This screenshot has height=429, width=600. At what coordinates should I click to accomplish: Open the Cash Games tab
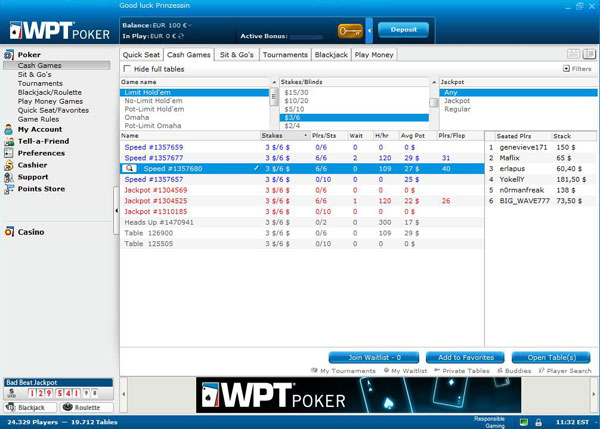[x=189, y=55]
